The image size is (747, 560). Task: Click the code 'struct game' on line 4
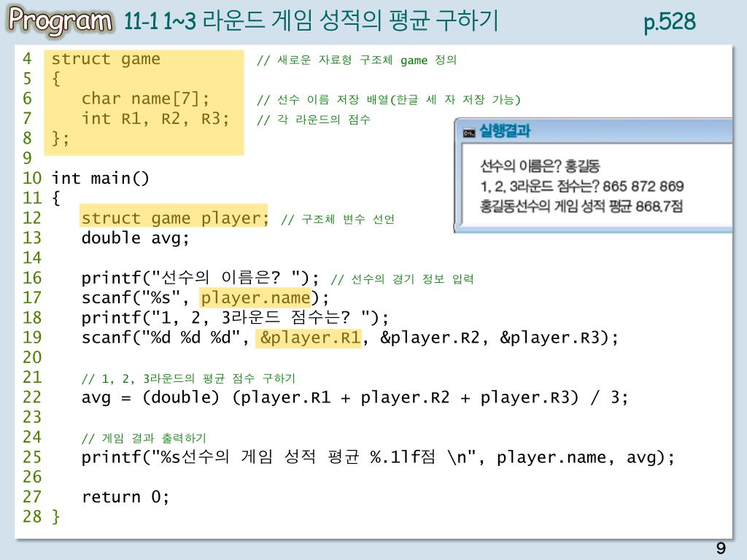[106, 59]
